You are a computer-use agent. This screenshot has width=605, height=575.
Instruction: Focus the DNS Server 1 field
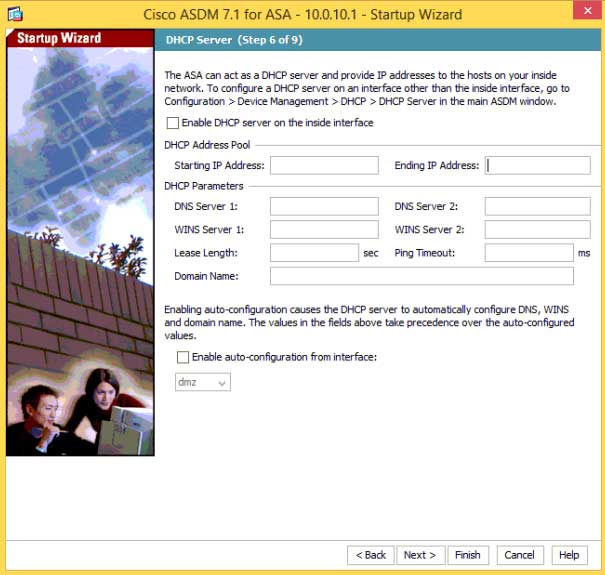[x=324, y=206]
